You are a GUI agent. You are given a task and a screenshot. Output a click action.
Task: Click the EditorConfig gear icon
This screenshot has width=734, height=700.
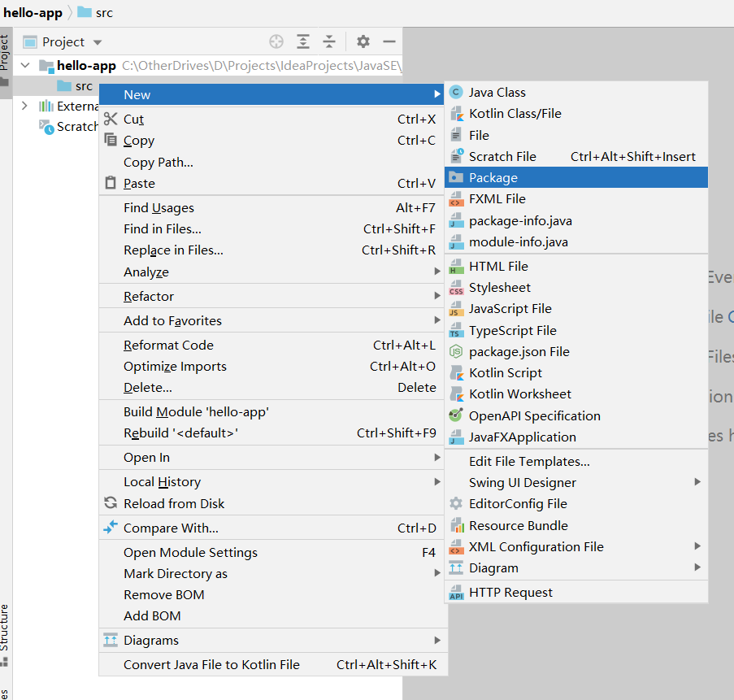[x=456, y=503]
